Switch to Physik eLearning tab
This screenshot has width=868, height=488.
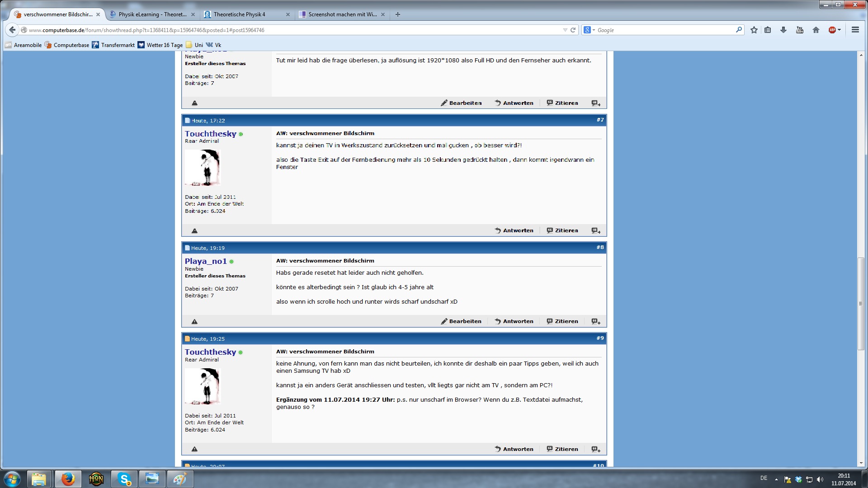(152, 14)
